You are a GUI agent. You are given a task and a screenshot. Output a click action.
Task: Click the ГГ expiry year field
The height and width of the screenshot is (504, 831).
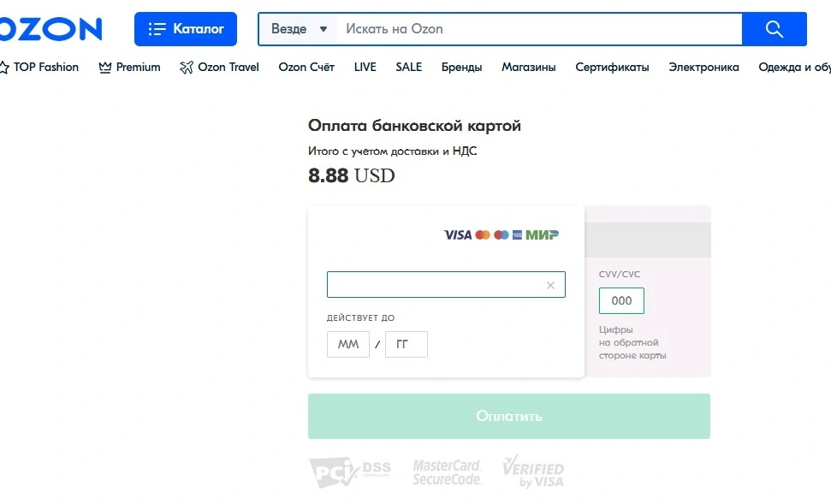[x=407, y=345]
